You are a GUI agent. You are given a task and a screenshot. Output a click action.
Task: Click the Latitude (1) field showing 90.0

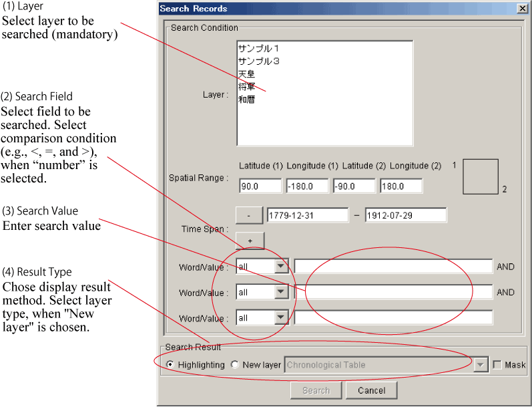pyautogui.click(x=260, y=186)
